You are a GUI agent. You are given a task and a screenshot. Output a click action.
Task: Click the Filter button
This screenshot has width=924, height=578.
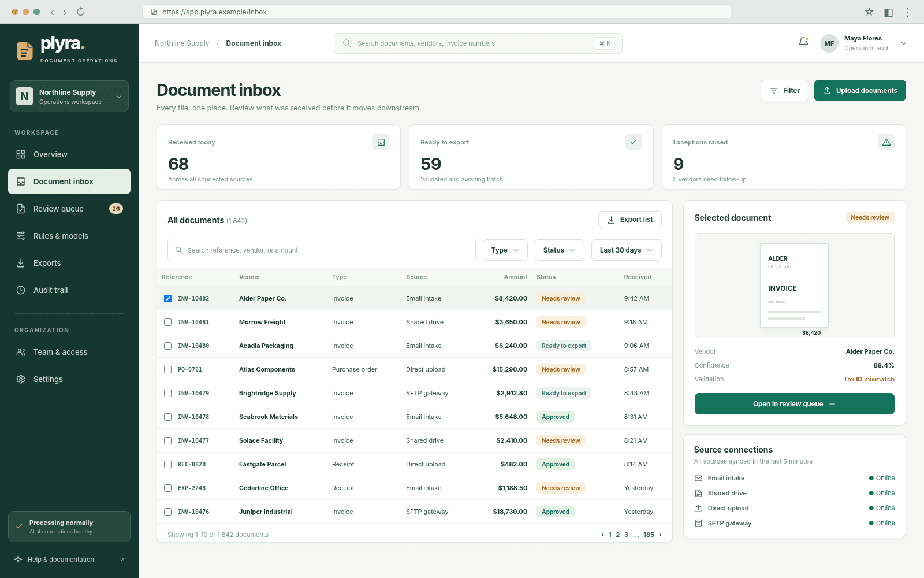[784, 91]
